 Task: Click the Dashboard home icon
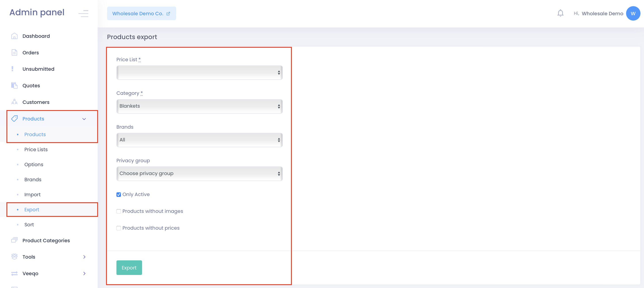click(x=14, y=36)
